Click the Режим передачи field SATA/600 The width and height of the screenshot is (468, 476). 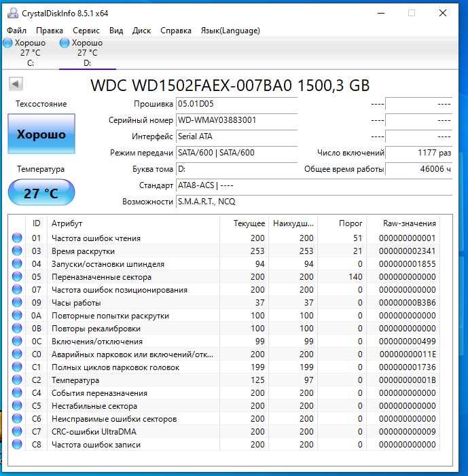tap(236, 153)
